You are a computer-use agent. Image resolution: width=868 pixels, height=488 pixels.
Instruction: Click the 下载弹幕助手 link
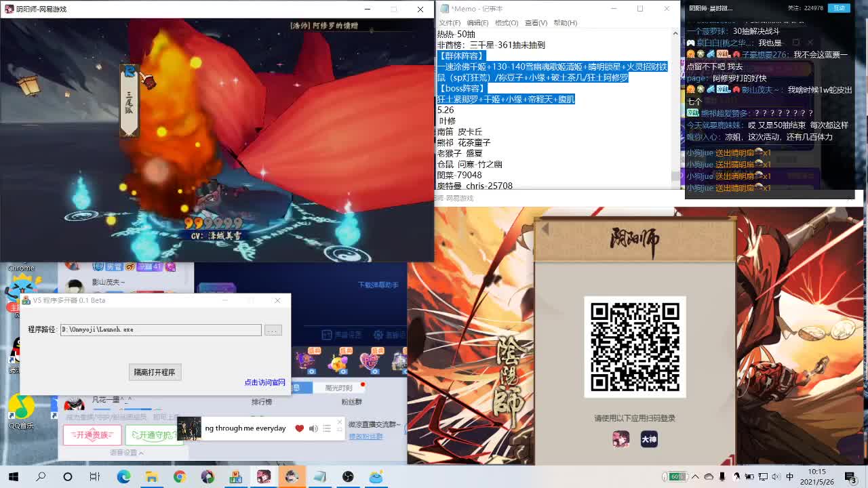pos(378,285)
